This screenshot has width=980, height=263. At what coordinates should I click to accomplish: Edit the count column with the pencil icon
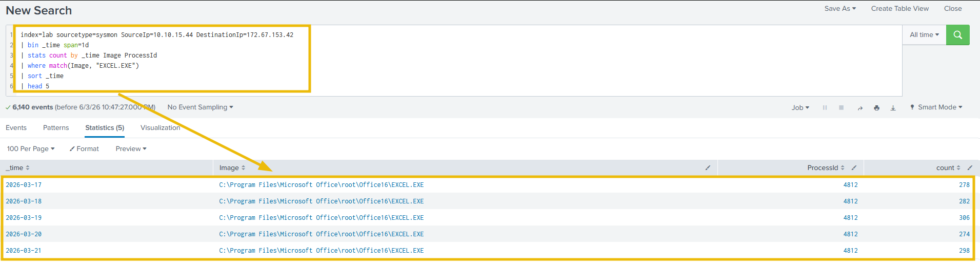970,167
